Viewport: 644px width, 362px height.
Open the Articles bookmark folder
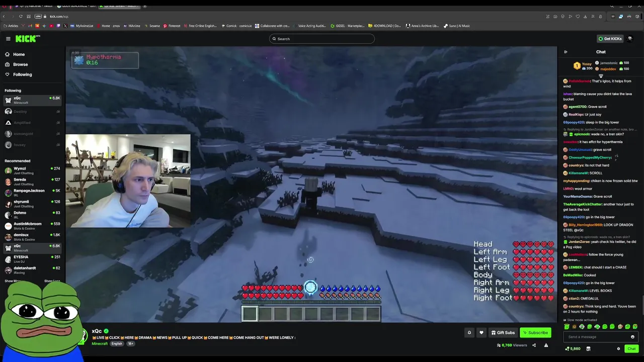11,26
